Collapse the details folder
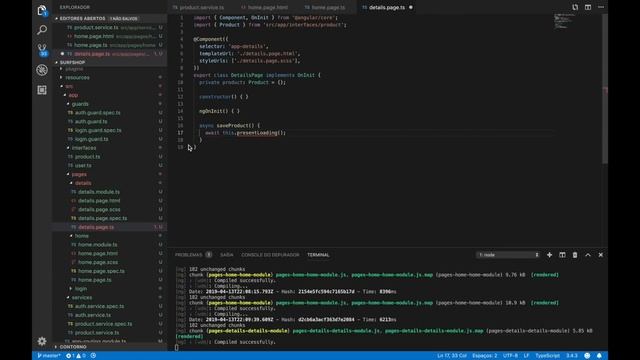This screenshot has width=640, height=360. pos(83,183)
